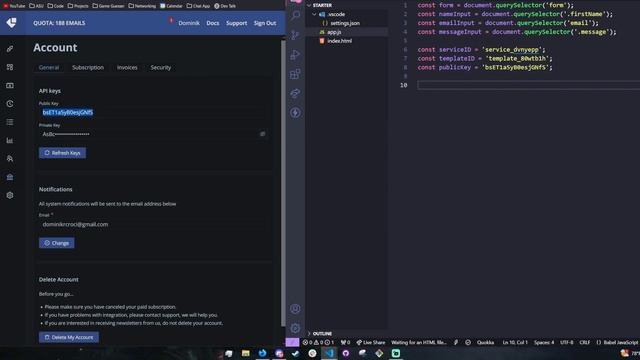
Task: Open the gear settings icon in EmailJS sidebar
Action: [x=10, y=195]
